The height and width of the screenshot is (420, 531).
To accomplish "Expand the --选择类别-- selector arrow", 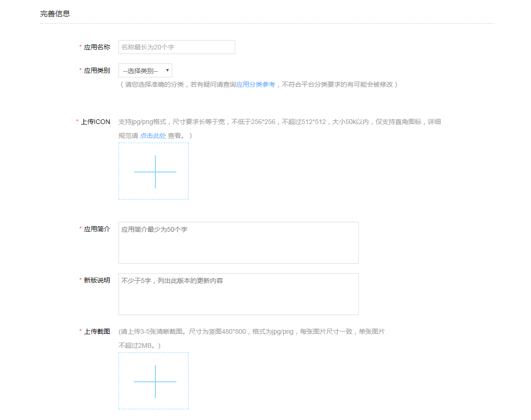I will click(168, 70).
